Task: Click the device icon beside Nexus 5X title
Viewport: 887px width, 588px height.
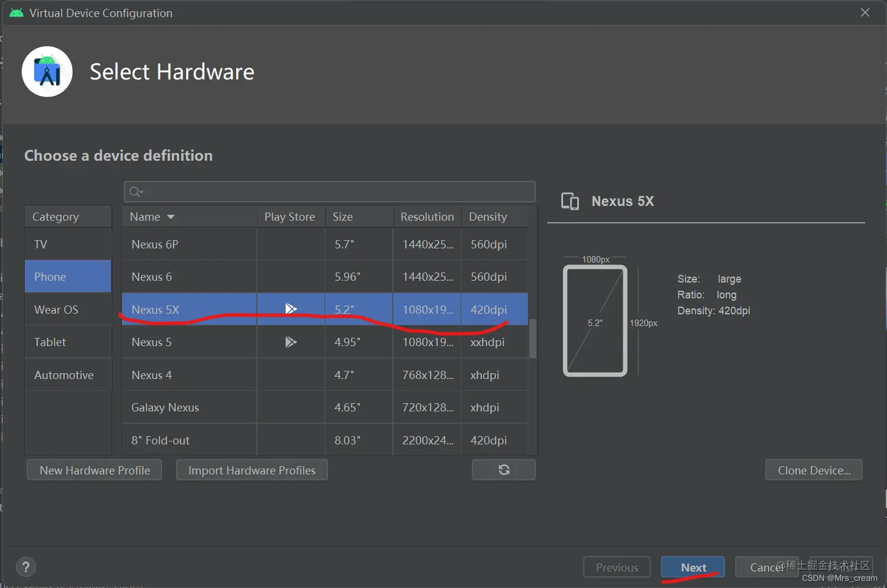Action: click(x=570, y=201)
